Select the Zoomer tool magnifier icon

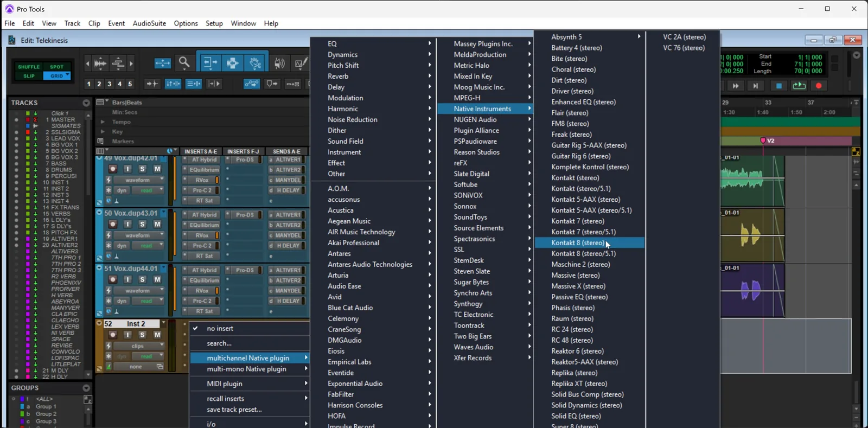(x=184, y=63)
